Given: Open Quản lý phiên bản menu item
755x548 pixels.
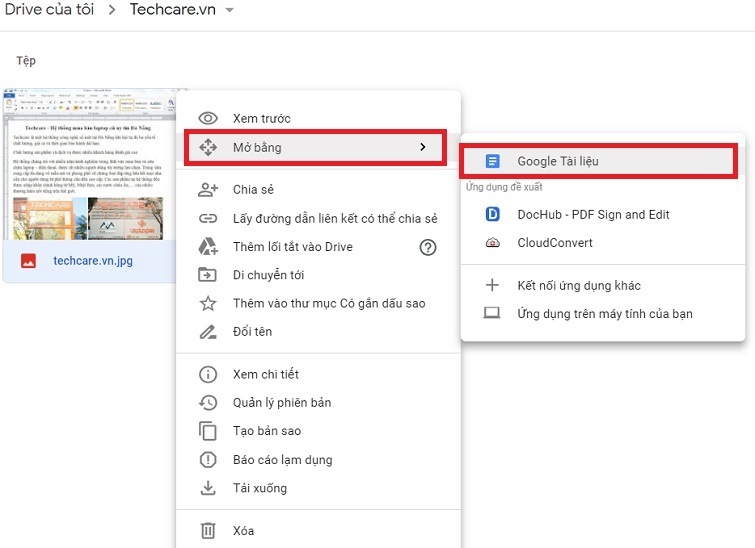Looking at the screenshot, I should point(281,403).
